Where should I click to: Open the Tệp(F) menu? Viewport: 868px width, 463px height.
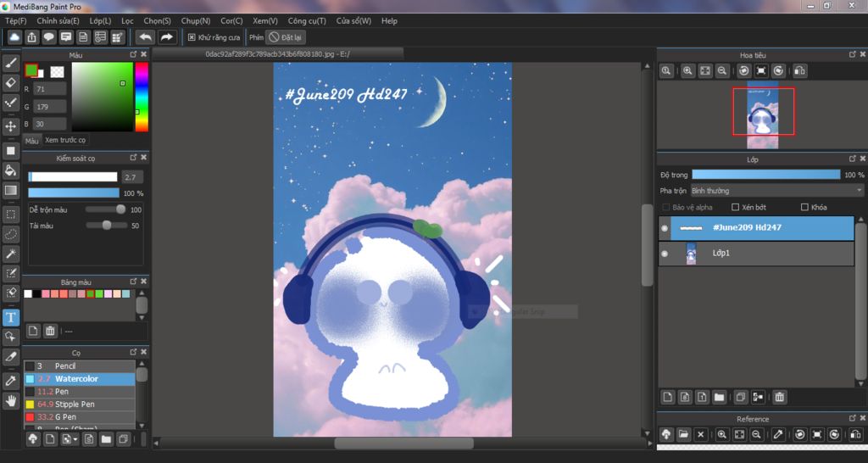point(15,20)
